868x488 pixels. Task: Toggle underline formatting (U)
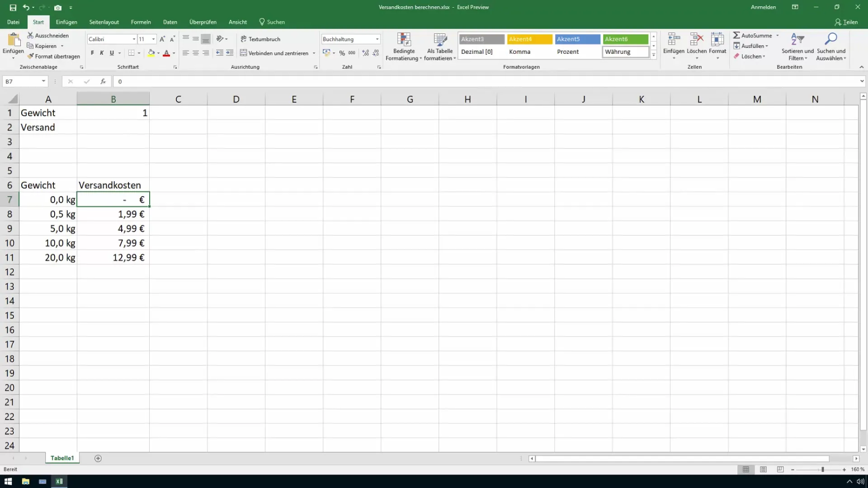[x=112, y=53]
